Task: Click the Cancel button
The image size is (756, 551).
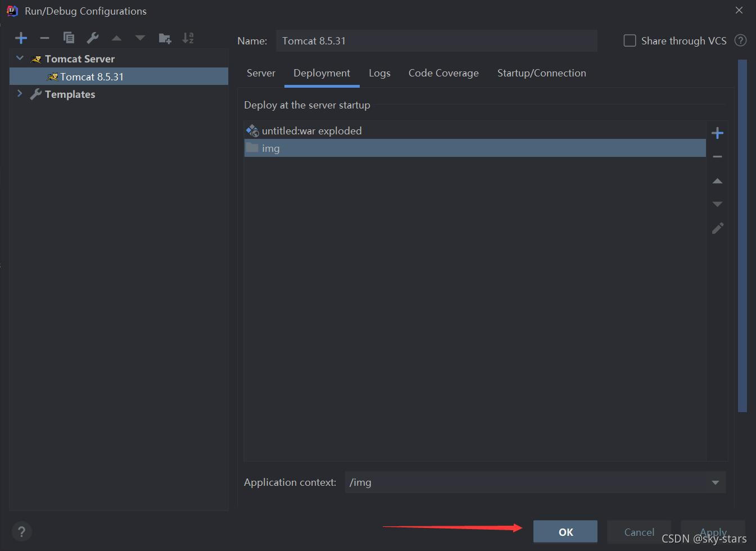Action: (x=639, y=532)
